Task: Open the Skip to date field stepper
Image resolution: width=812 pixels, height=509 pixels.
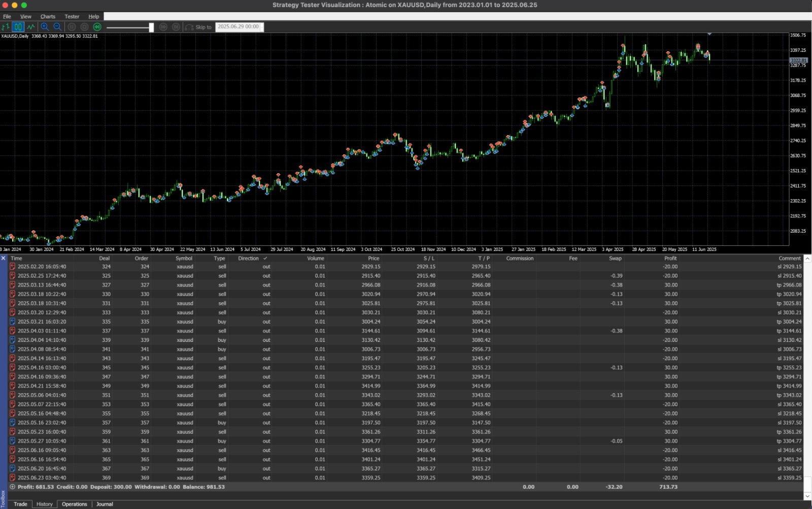Action: [x=261, y=27]
